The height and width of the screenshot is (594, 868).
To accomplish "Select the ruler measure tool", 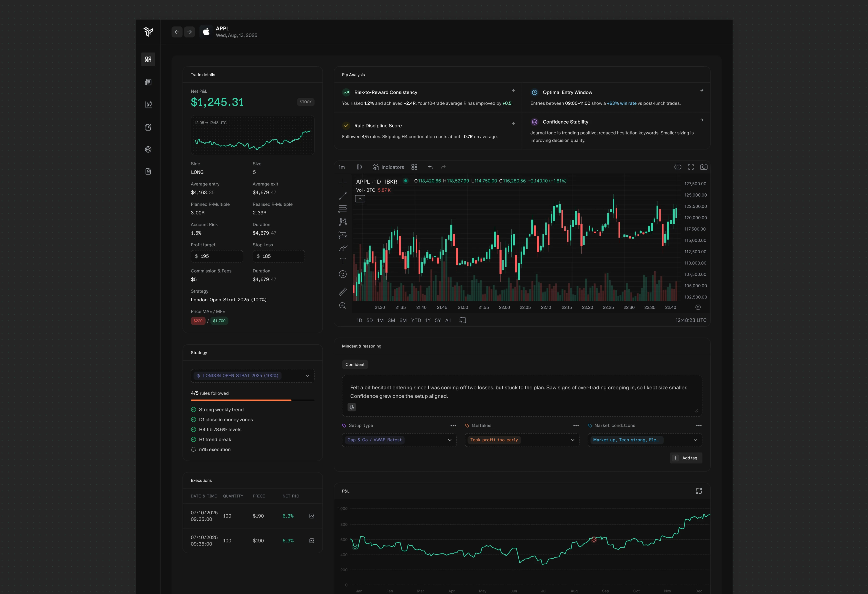I will pos(343,291).
